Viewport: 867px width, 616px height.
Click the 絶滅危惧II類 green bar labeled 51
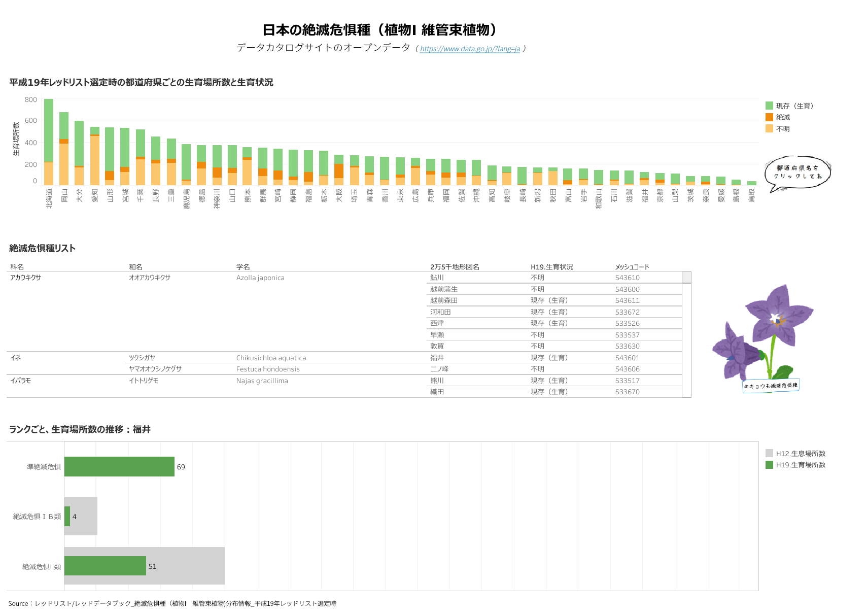coord(105,566)
